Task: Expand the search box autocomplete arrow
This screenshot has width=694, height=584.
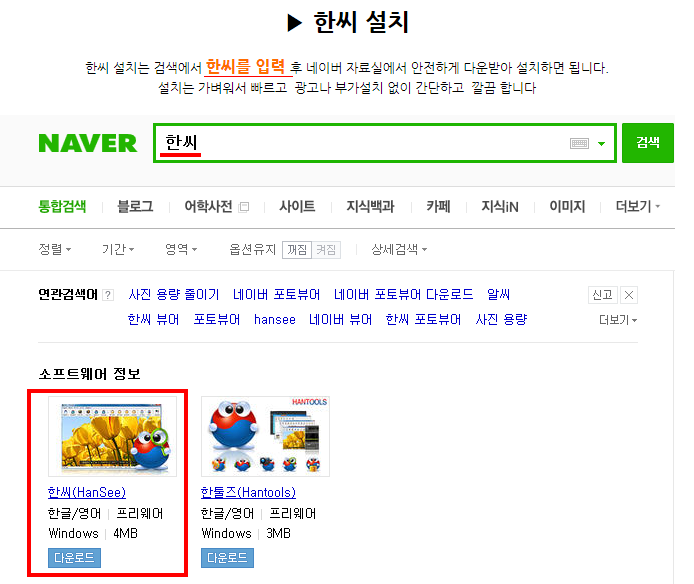Action: (601, 143)
